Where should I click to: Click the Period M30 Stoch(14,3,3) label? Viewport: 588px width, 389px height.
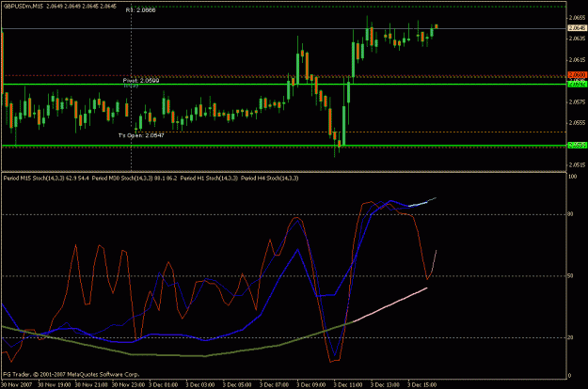point(122,179)
